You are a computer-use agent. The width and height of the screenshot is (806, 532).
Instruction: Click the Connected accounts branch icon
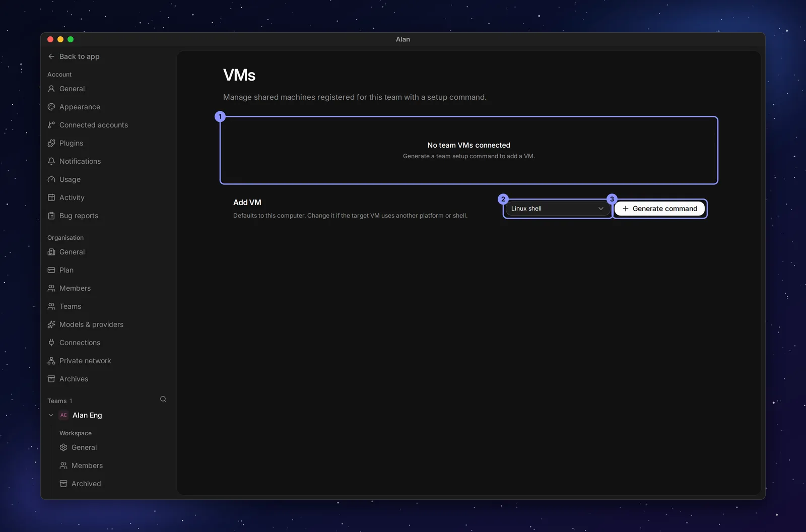click(x=51, y=125)
